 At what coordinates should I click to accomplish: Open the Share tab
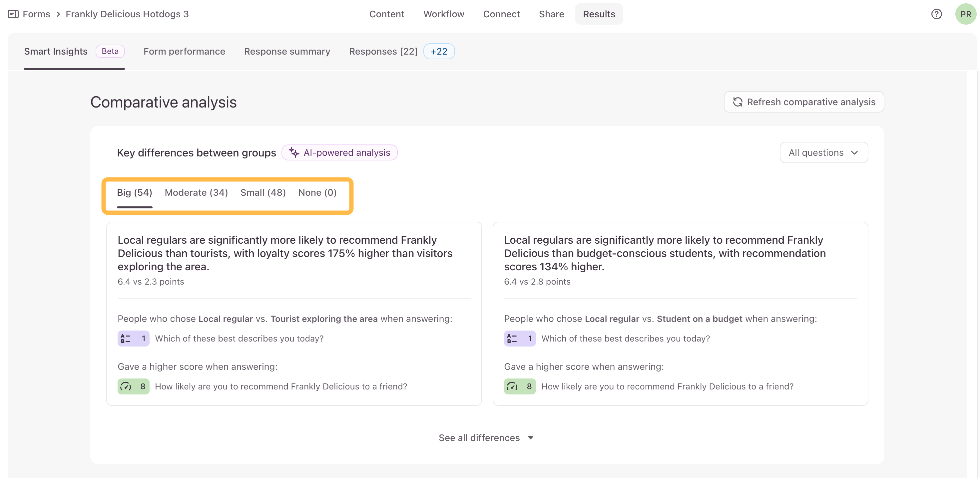(551, 14)
